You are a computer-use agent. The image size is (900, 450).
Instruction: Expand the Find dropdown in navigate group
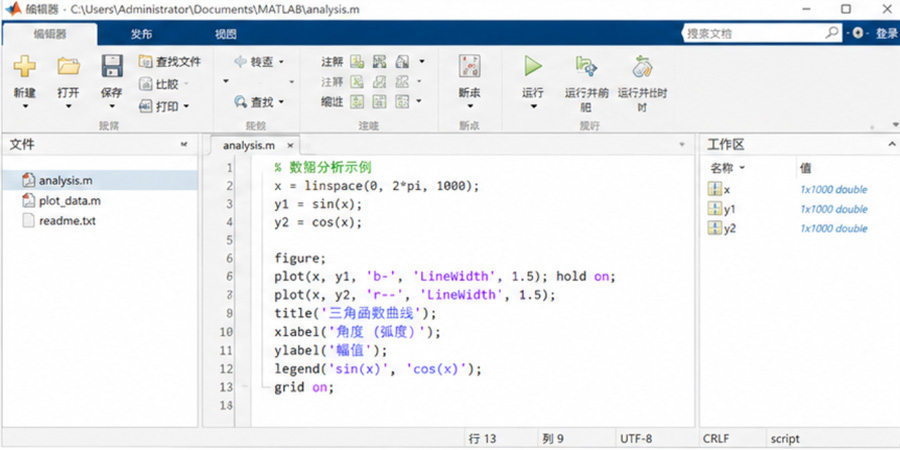click(x=281, y=103)
